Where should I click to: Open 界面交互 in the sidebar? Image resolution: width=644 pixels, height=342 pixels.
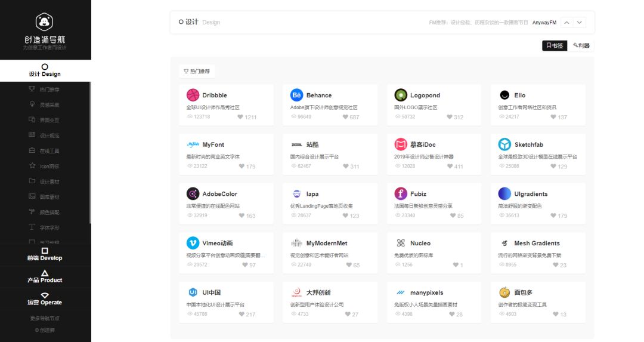tap(44, 120)
